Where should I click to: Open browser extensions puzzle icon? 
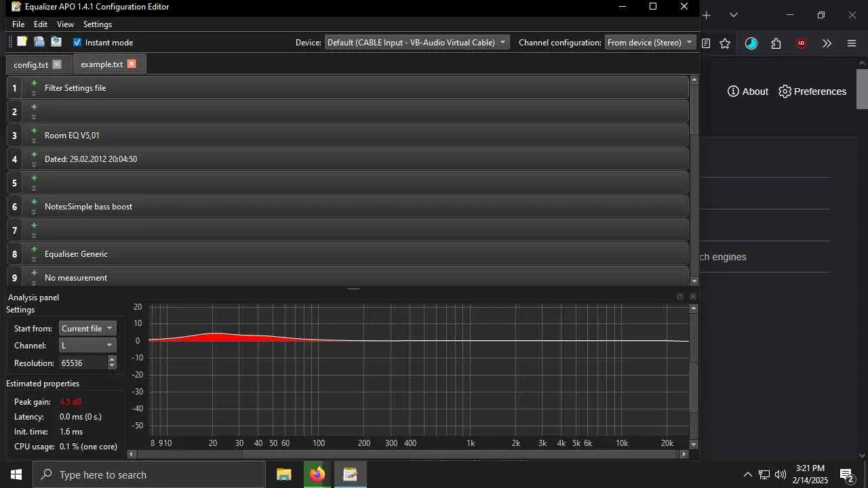click(776, 43)
